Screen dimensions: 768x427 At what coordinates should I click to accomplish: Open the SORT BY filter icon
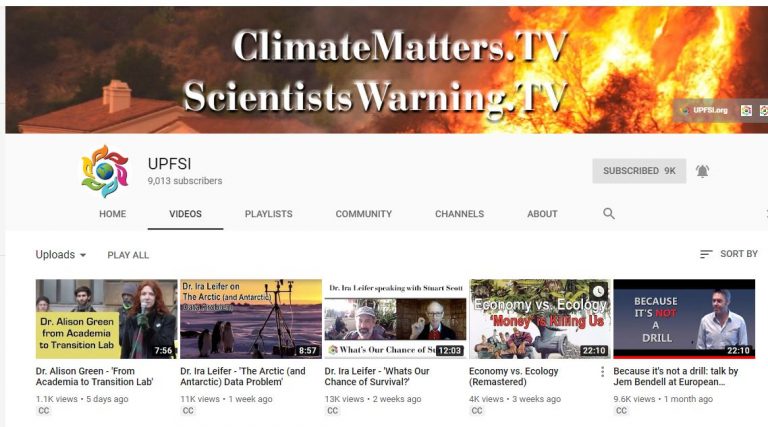click(x=706, y=254)
